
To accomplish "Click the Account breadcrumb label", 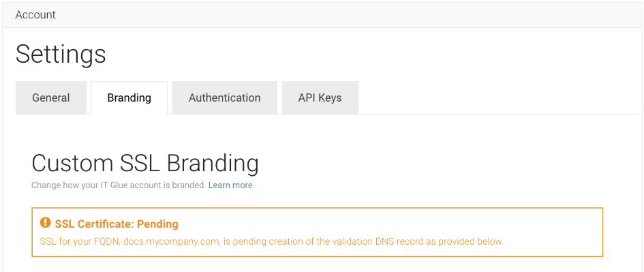I will click(x=35, y=15).
